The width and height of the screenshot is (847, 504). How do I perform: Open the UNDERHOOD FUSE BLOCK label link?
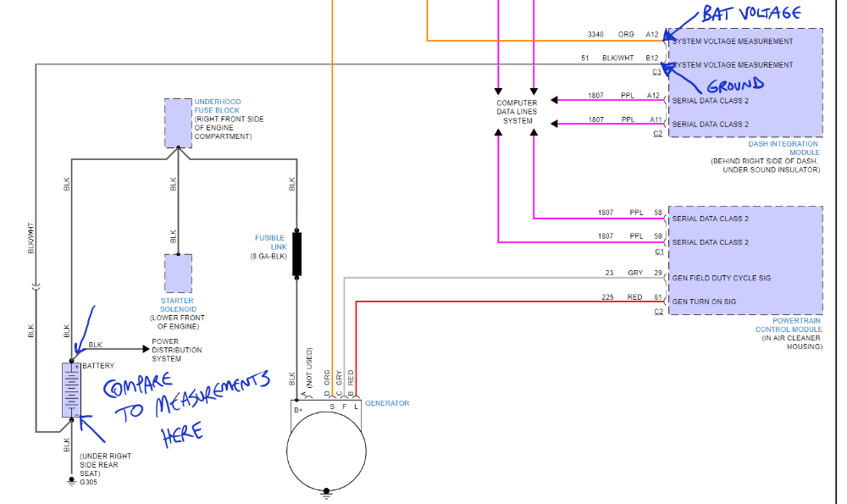click(218, 106)
